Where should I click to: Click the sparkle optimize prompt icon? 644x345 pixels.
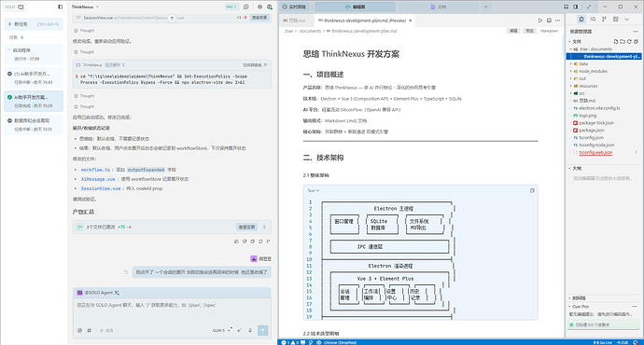point(239,330)
